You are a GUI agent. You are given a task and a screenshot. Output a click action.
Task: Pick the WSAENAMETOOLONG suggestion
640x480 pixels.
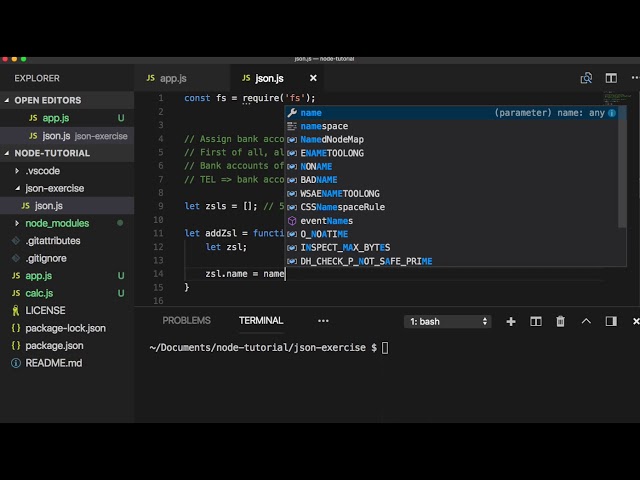[x=451, y=194]
